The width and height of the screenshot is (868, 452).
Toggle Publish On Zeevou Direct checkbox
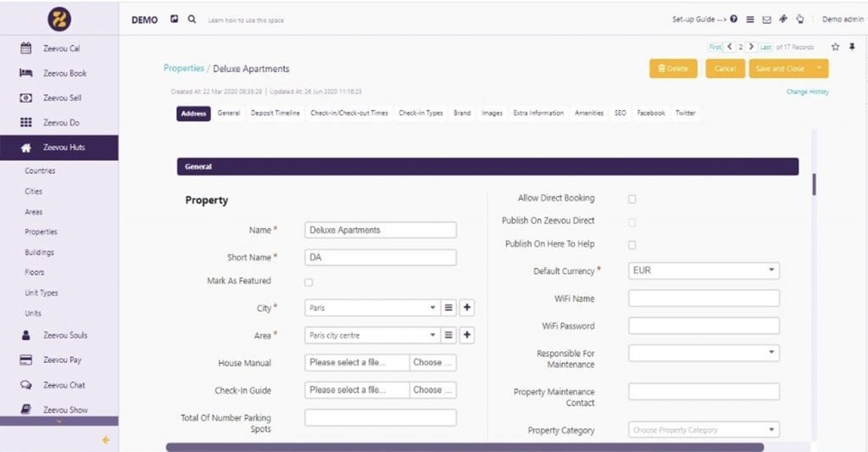pos(632,222)
